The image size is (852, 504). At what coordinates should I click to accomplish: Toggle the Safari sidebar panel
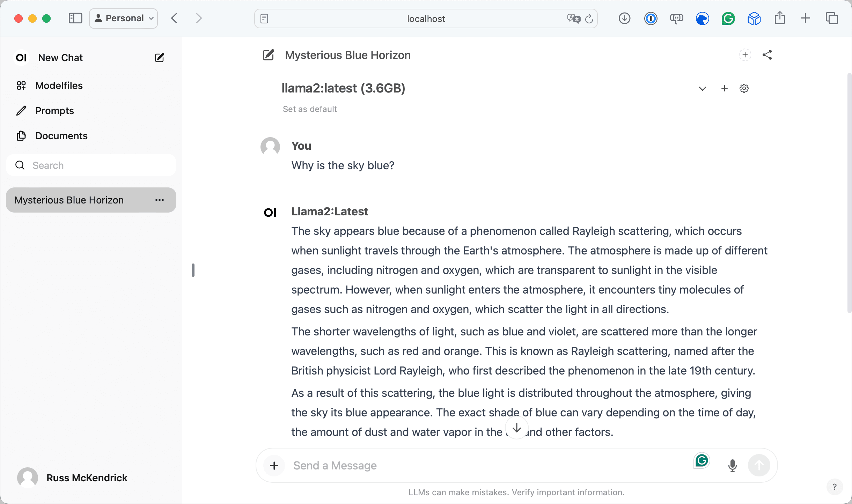tap(75, 18)
